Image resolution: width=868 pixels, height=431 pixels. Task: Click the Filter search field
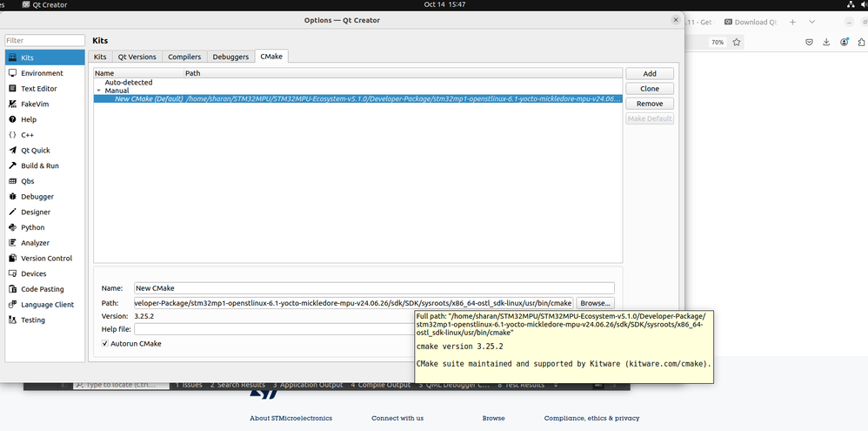tap(45, 40)
